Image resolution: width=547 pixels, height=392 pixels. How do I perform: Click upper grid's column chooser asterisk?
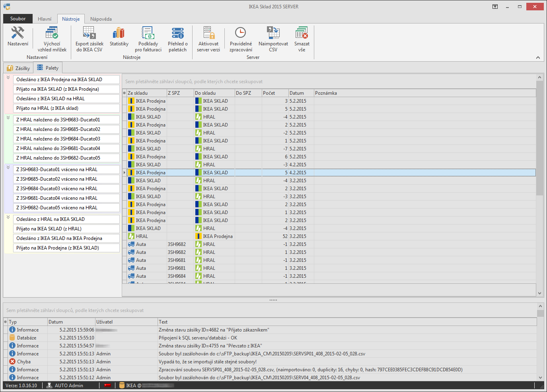pos(124,93)
